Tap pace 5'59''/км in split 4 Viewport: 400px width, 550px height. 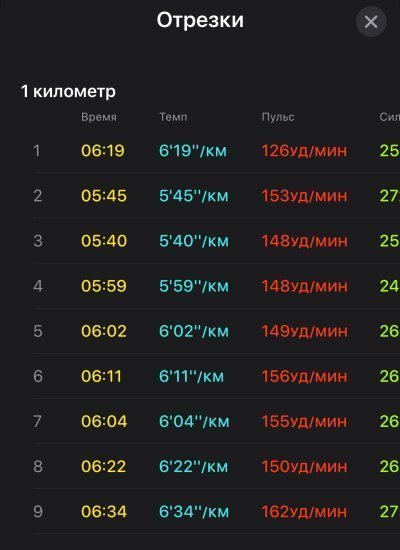pos(194,286)
